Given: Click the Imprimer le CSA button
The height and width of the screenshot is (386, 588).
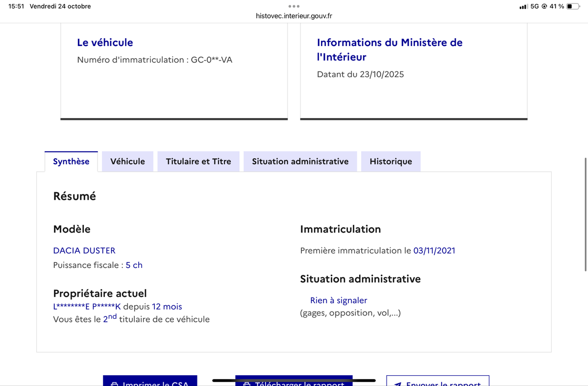Looking at the screenshot, I should coord(150,381).
